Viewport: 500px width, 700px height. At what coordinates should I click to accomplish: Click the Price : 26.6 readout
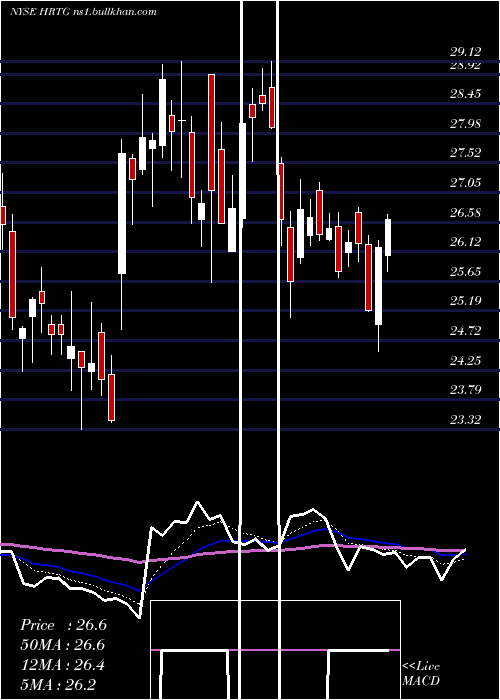(x=63, y=625)
